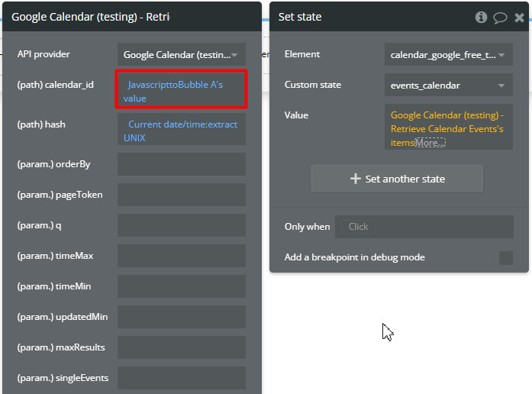Close the Set state panel

519,17
